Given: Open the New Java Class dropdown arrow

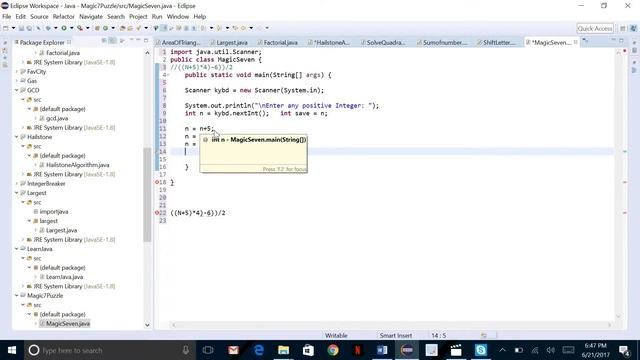Looking at the screenshot, I should [x=113, y=28].
